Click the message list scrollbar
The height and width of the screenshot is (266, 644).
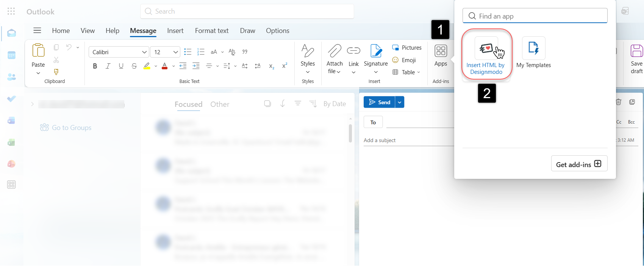click(x=350, y=133)
